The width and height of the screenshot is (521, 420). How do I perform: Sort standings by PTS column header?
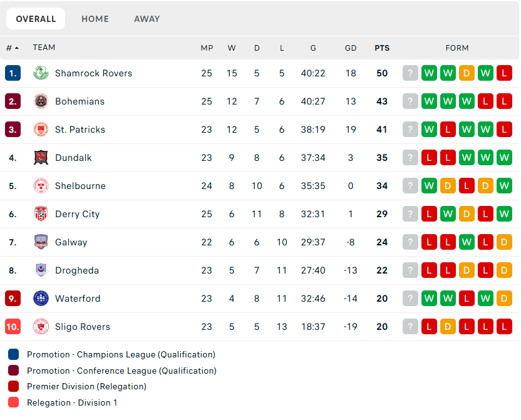pos(382,48)
